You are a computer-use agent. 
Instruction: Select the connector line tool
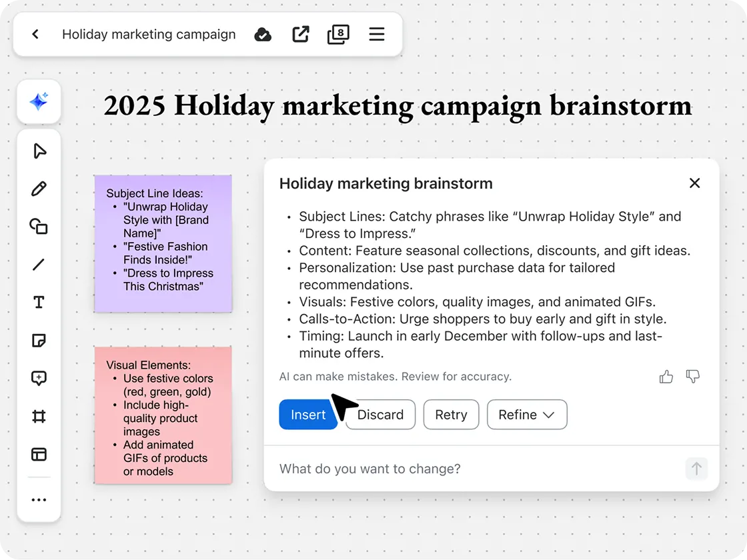tap(39, 264)
